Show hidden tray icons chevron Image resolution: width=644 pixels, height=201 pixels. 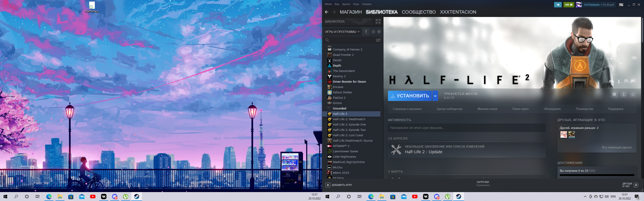(x=585, y=197)
